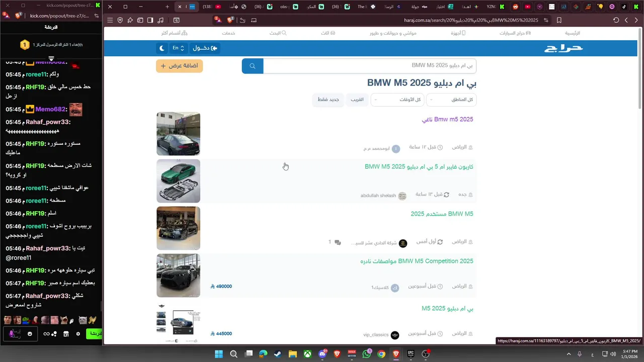Click green الدردشة send chat button
This screenshot has width=644, height=362.
[95, 334]
